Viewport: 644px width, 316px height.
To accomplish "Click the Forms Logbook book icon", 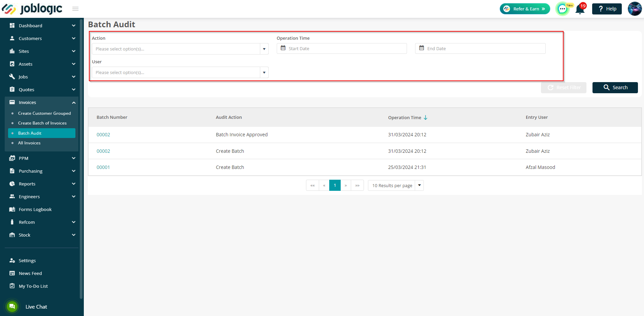I will pyautogui.click(x=12, y=209).
